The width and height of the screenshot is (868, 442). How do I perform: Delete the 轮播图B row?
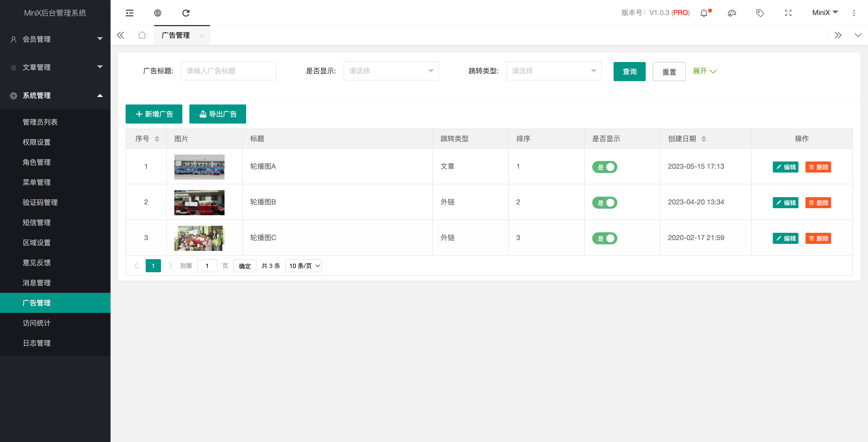tap(818, 202)
